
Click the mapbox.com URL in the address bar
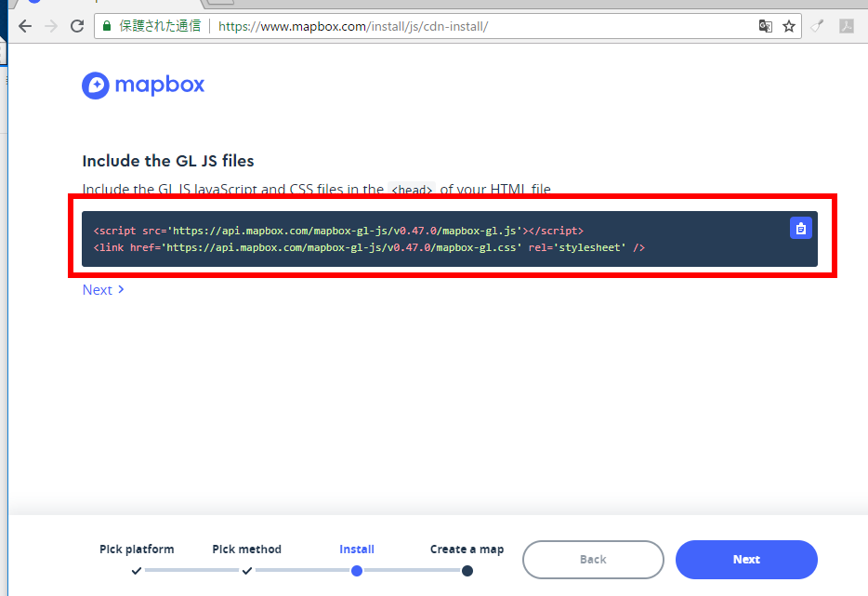pos(353,27)
